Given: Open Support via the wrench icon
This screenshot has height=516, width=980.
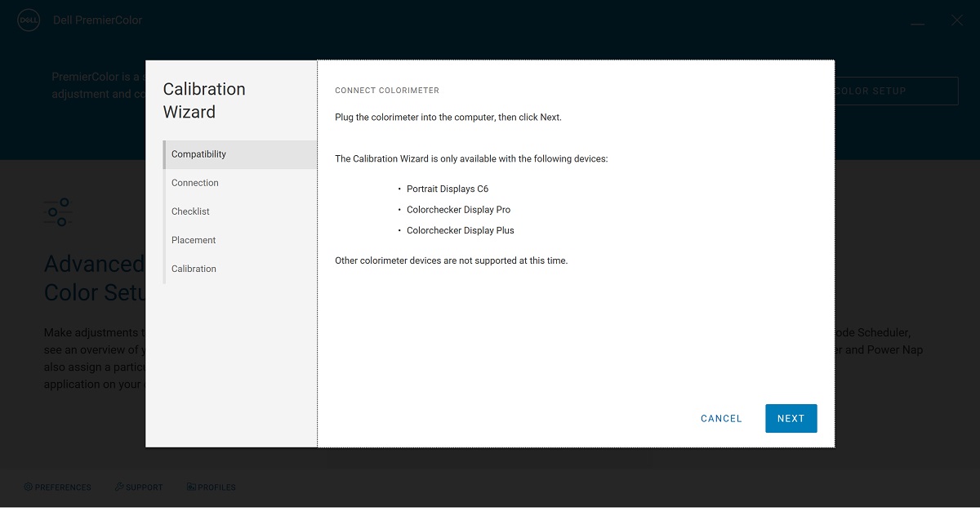Looking at the screenshot, I should coord(119,487).
